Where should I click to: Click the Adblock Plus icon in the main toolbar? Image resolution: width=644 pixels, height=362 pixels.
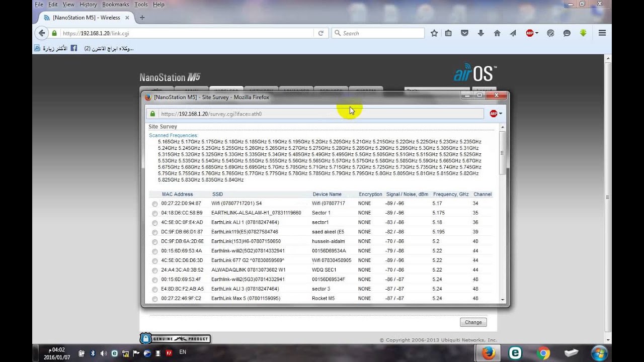point(529,33)
